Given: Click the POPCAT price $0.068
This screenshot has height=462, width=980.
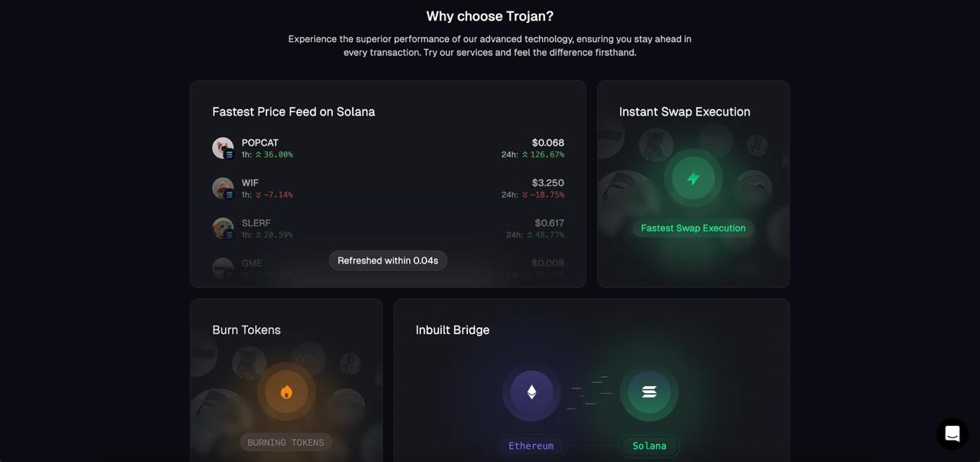Looking at the screenshot, I should tap(548, 143).
